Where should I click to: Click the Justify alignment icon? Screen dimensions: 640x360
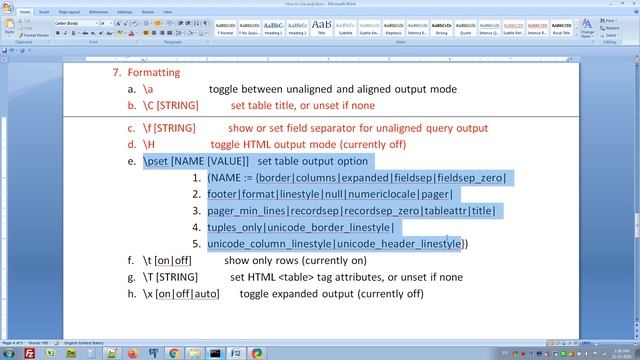[x=169, y=33]
